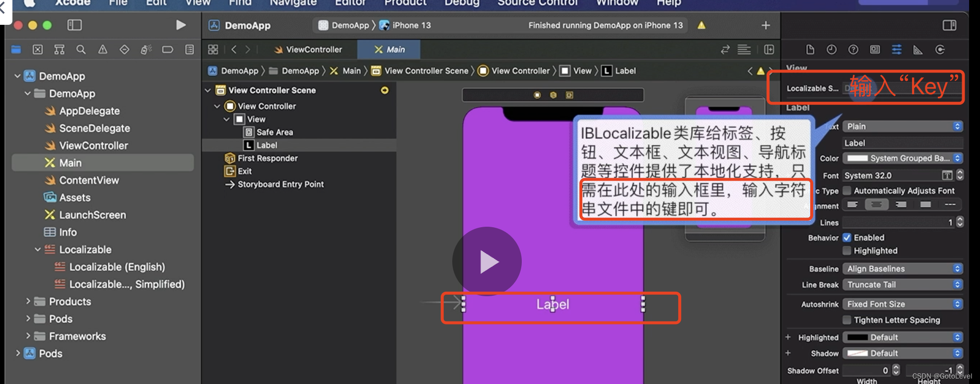Screen dimensions: 980x384
Task: Open the Identity inspector icon
Action: 875,49
